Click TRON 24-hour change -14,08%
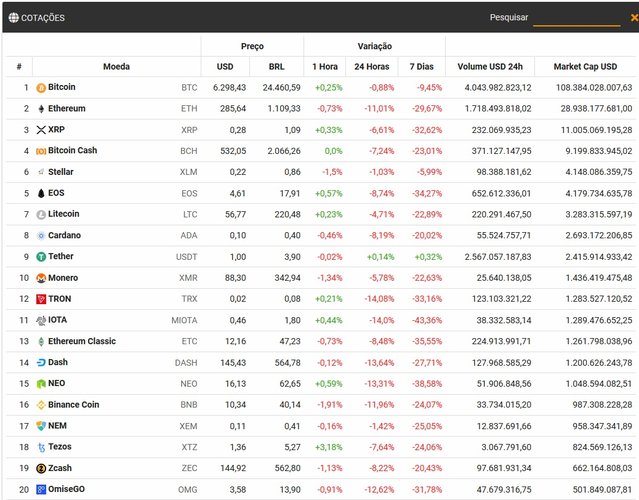This screenshot has width=639, height=500. pyautogui.click(x=379, y=299)
